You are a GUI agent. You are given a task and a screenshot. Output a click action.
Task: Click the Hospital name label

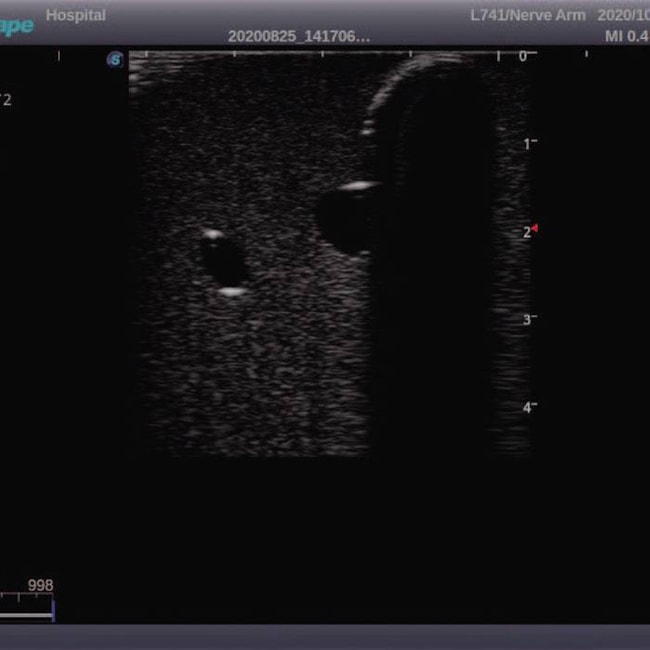(x=76, y=15)
